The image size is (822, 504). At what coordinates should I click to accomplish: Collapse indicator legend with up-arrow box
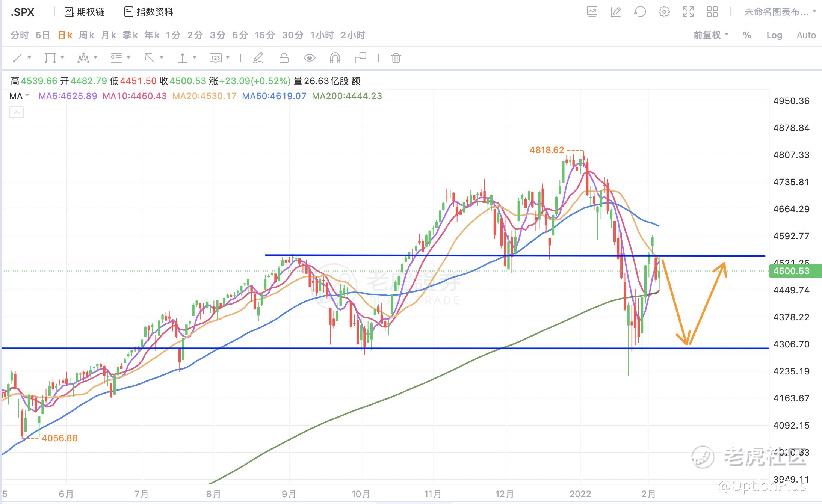click(x=17, y=112)
